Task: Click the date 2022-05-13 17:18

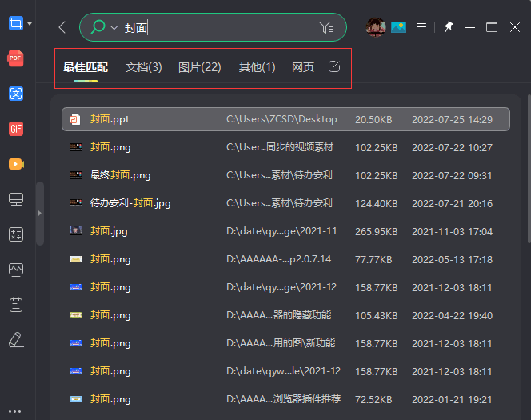Action: tap(452, 260)
